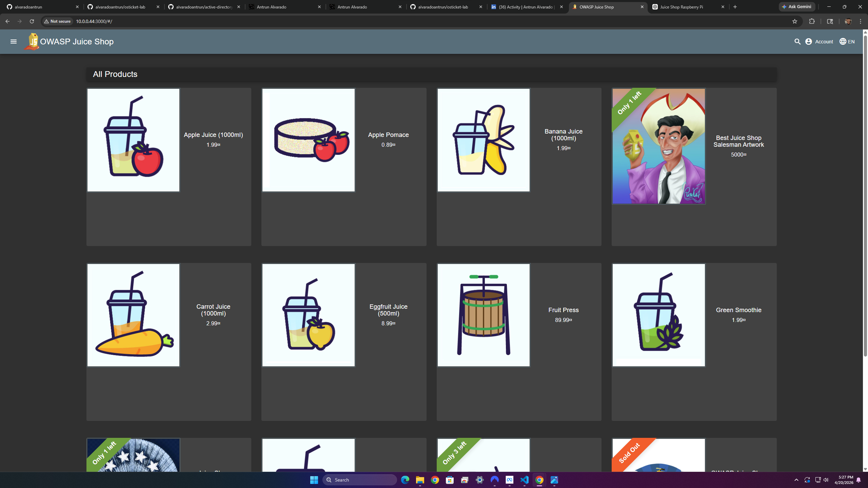Image resolution: width=868 pixels, height=488 pixels.
Task: Open the Chrome three-dot menu
Action: 861,21
